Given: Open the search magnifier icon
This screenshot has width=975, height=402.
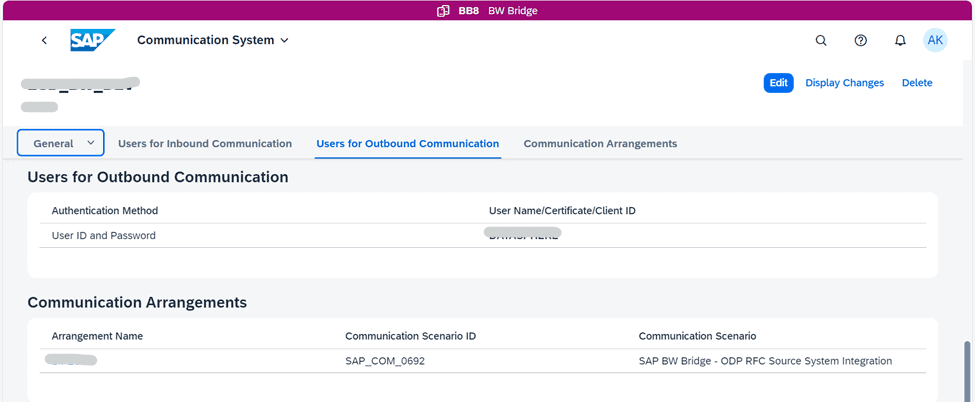Looking at the screenshot, I should click(x=821, y=40).
